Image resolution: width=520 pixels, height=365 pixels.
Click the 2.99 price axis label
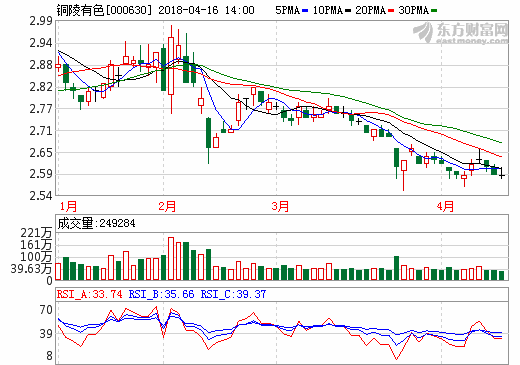click(x=41, y=21)
